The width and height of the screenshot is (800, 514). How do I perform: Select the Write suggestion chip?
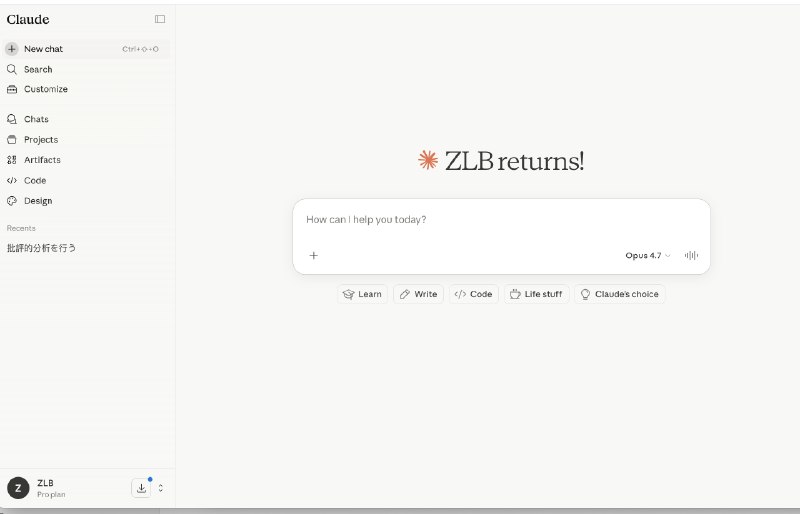pos(418,295)
